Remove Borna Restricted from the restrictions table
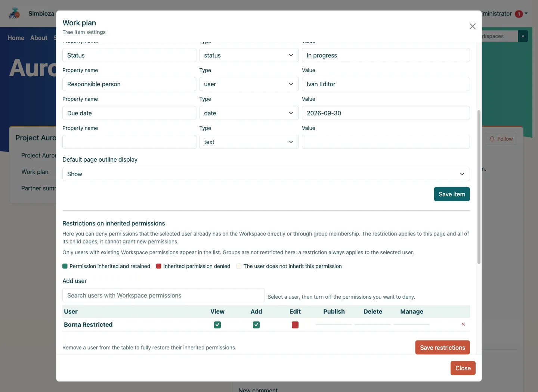Screen dimensions: 538x392 pos(463,324)
